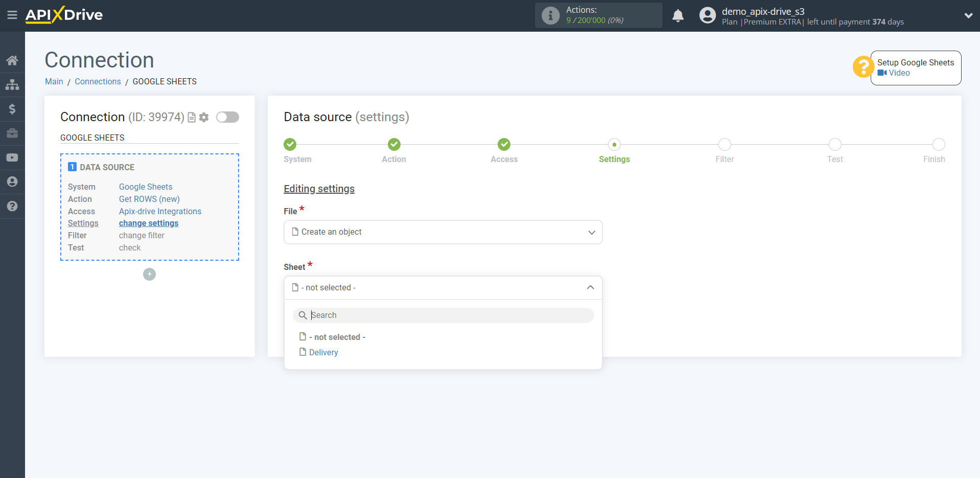Image resolution: width=980 pixels, height=478 pixels.
Task: Click the System step checkmark
Action: 290,145
